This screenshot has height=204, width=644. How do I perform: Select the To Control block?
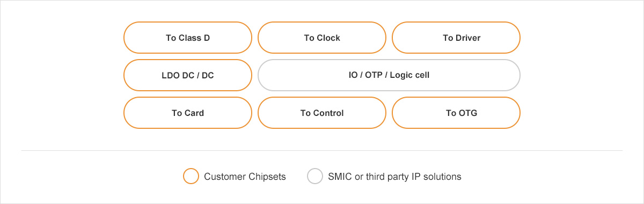click(322, 113)
